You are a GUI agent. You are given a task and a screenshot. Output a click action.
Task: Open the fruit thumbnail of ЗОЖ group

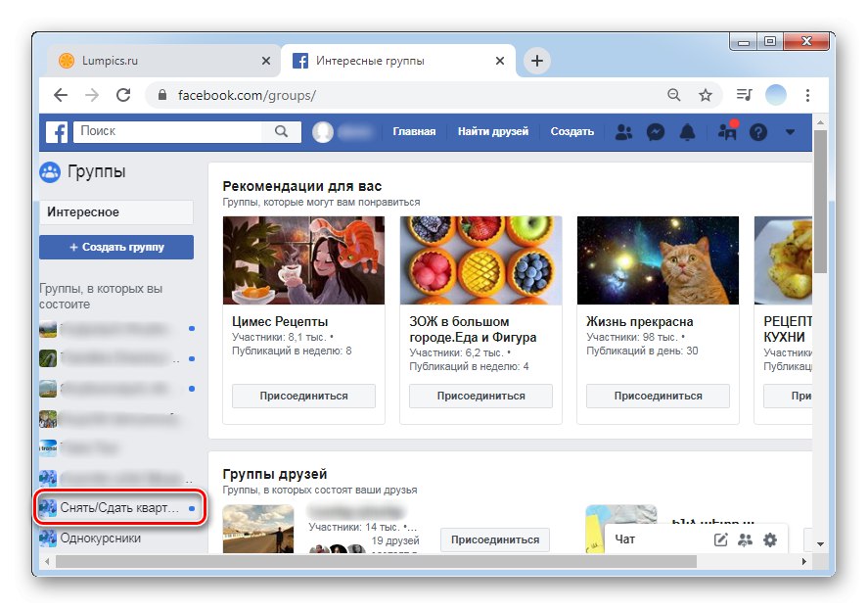480,260
